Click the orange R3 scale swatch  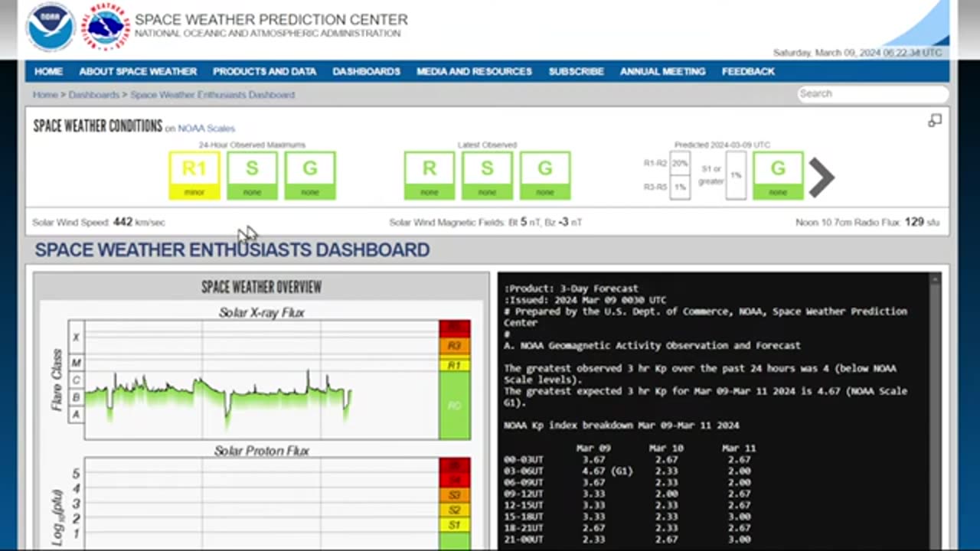pos(455,346)
